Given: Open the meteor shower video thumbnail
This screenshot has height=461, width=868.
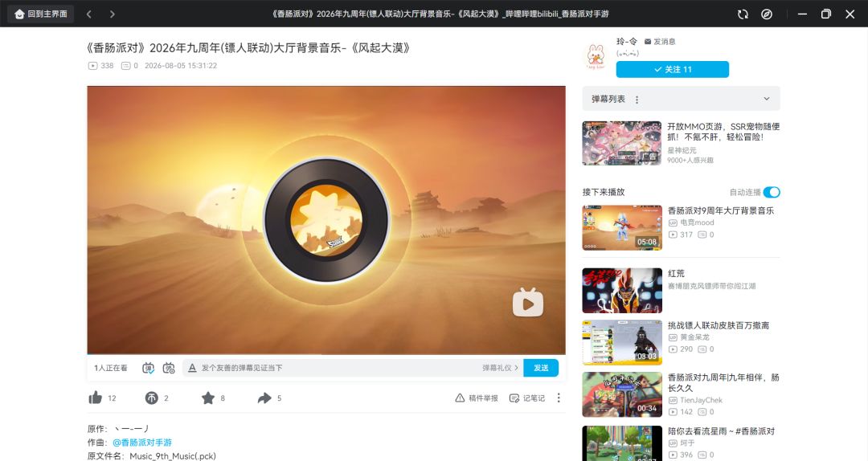Looking at the screenshot, I should (x=621, y=443).
